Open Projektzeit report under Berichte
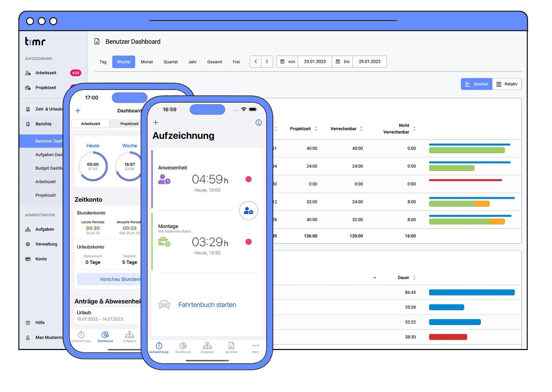Image resolution: width=552 pixels, height=392 pixels. point(45,195)
